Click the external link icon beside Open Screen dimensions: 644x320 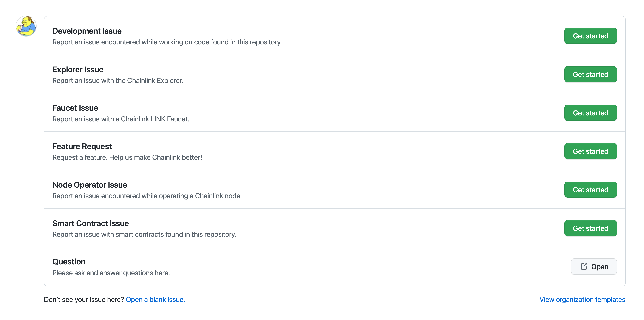(584, 266)
